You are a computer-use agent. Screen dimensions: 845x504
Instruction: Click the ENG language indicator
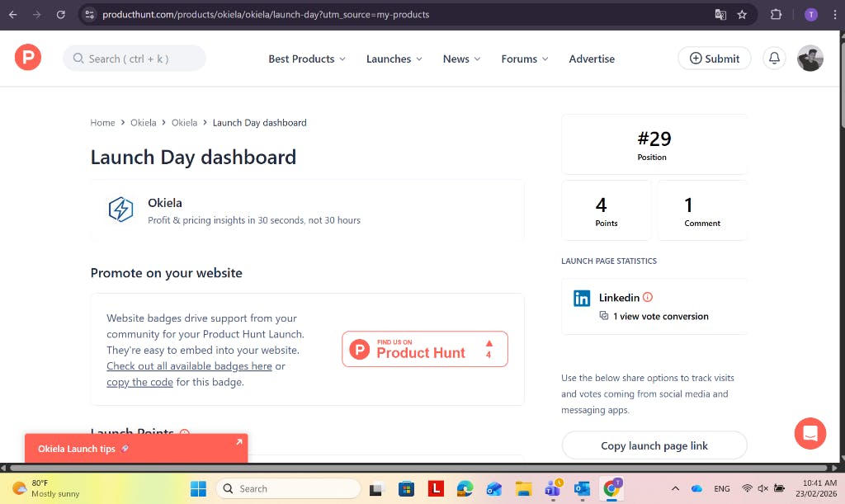tap(721, 488)
